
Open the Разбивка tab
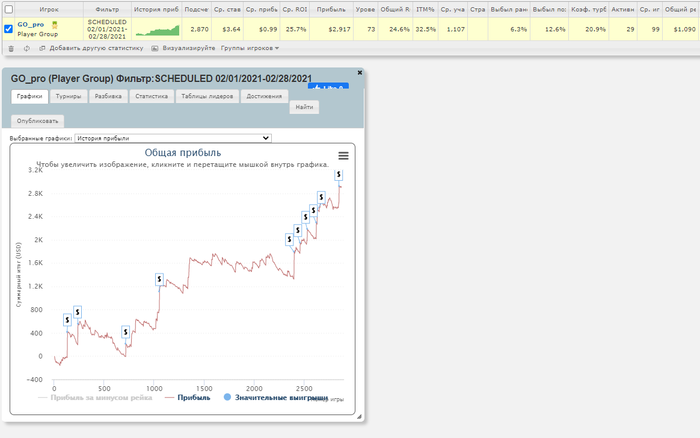pos(108,96)
